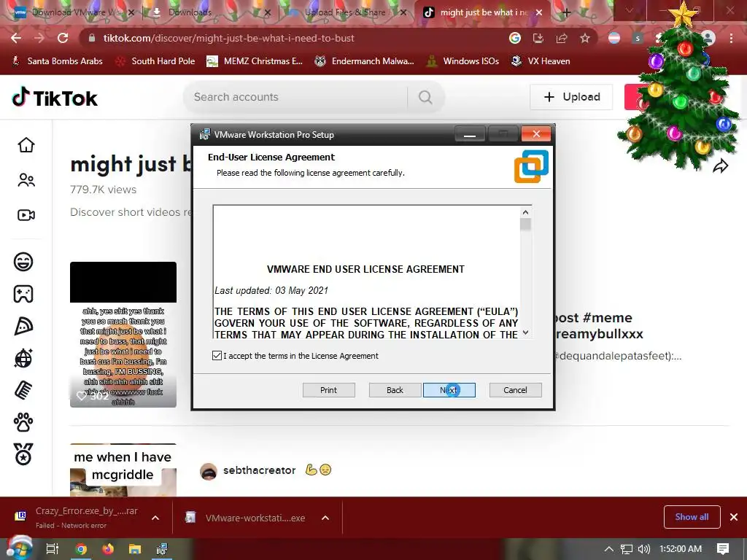Open the sebthacreator profile link
747x560 pixels.
pos(259,470)
